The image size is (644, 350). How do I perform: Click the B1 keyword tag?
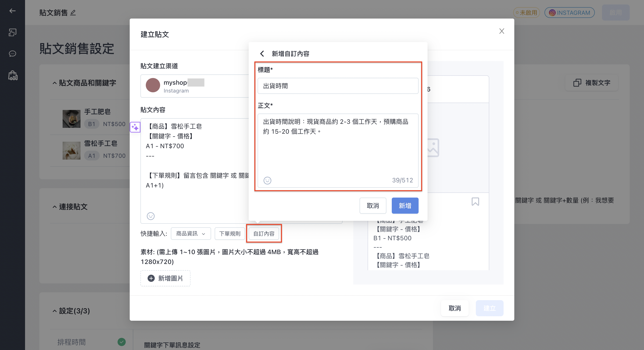91,124
